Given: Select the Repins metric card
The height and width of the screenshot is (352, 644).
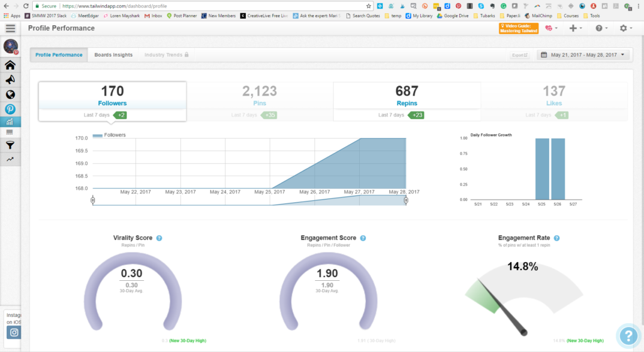Looking at the screenshot, I should click(x=406, y=101).
